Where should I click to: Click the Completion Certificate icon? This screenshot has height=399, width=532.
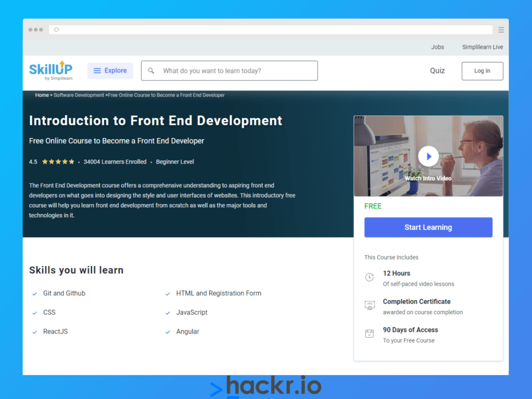[x=370, y=306]
